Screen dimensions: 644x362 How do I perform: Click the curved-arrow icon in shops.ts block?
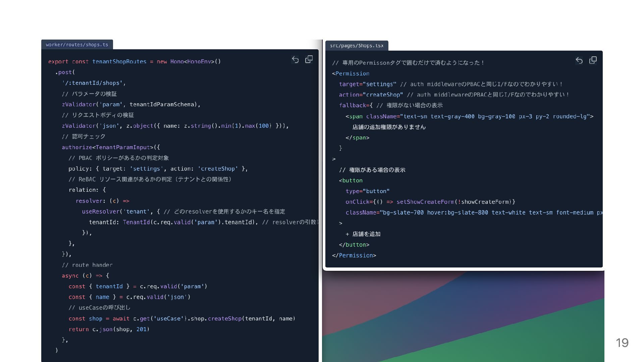(295, 60)
